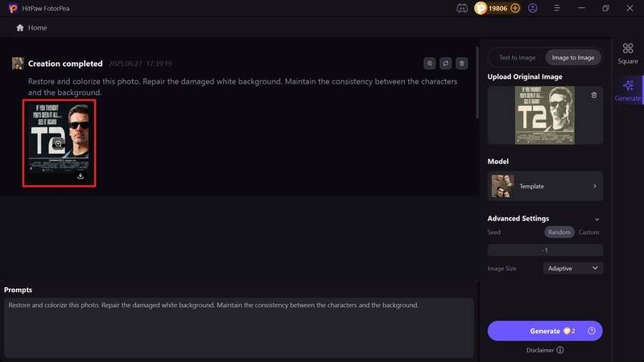The image size is (644, 362).
Task: Open the user account profile icon
Action: [x=533, y=8]
